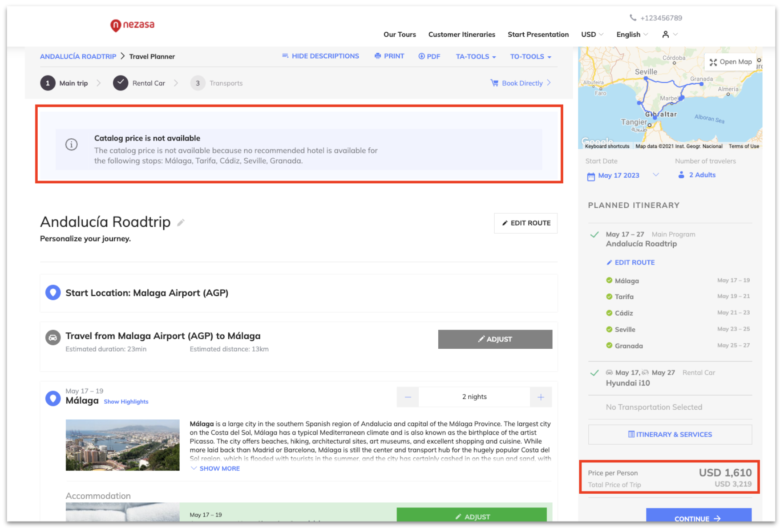Select Start Presentation in the top menu
Screen dimensions: 782x532
point(538,35)
